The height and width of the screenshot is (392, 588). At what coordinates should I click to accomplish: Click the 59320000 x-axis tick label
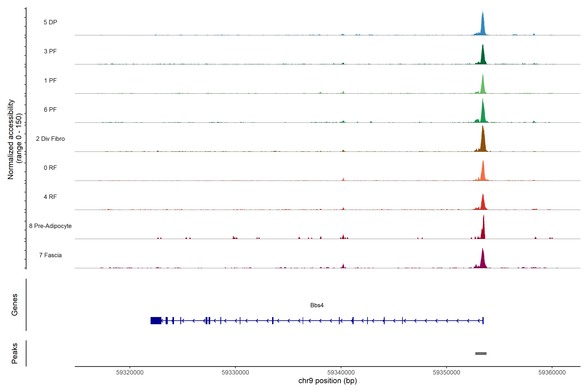[130, 372]
